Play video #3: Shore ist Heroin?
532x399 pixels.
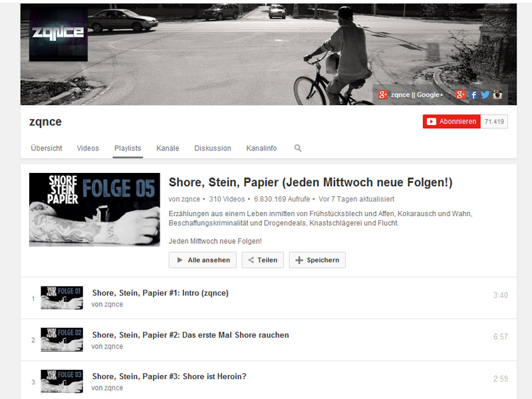170,376
